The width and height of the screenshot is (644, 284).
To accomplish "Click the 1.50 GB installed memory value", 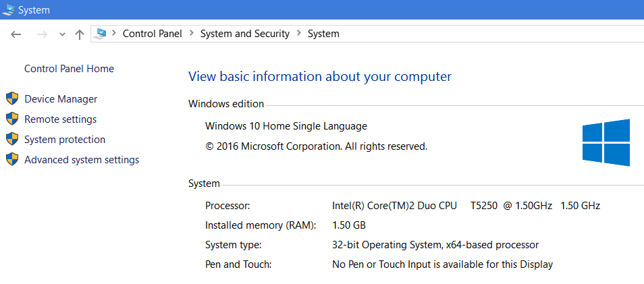I will tap(349, 225).
